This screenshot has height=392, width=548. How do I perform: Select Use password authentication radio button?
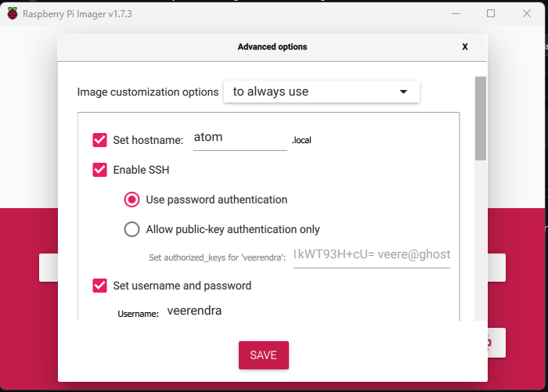132,200
